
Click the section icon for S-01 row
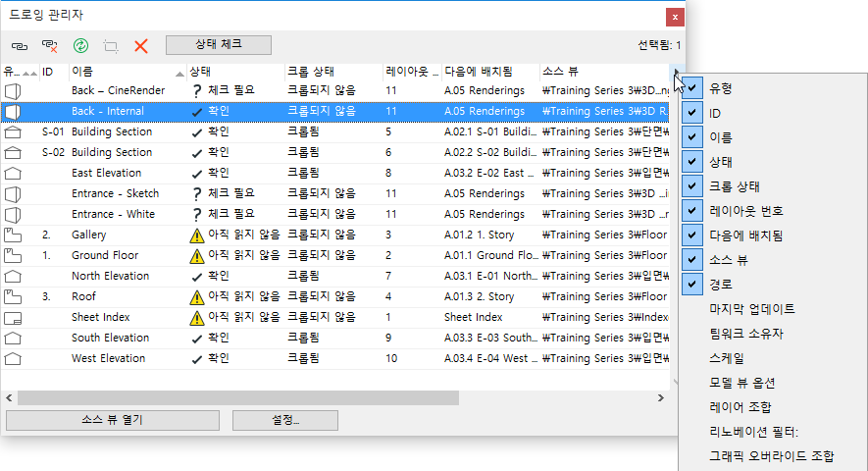[x=13, y=131]
